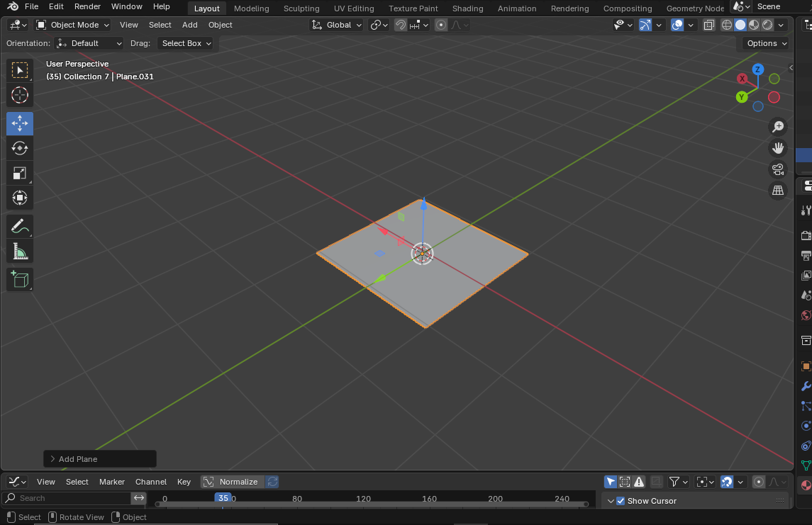This screenshot has width=812, height=525.
Task: Toggle show gizmos button
Action: [645, 25]
